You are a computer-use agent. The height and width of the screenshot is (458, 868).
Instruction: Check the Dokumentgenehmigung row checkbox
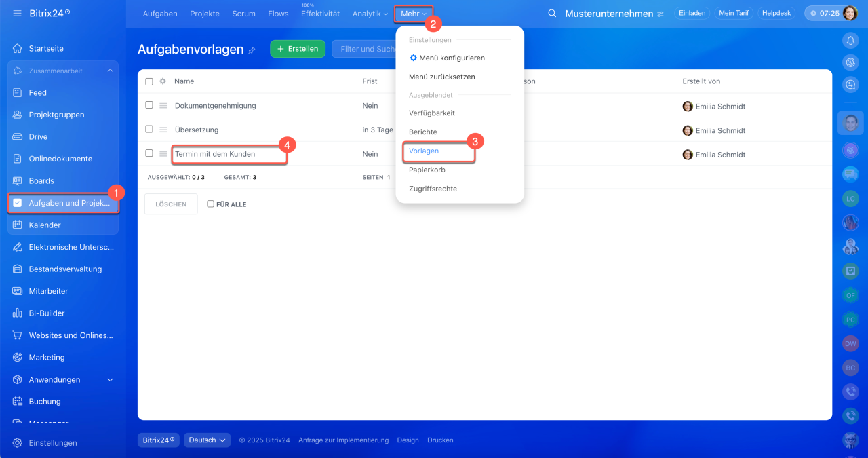pyautogui.click(x=149, y=105)
